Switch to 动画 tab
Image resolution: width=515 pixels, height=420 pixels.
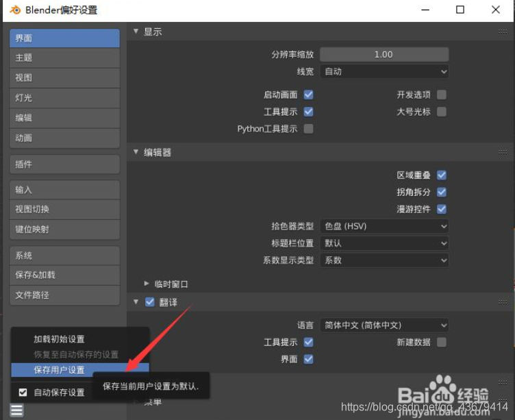pos(64,138)
